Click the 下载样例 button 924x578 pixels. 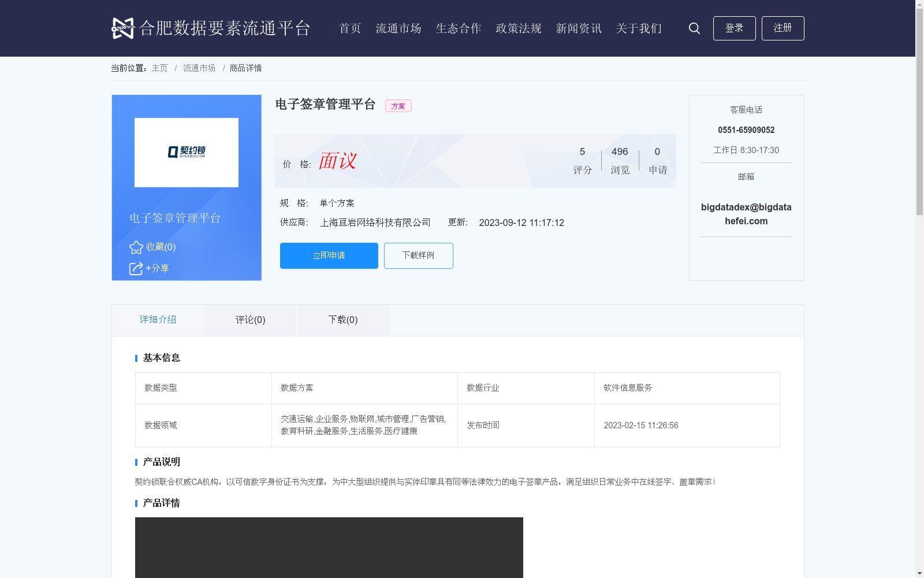tap(419, 255)
